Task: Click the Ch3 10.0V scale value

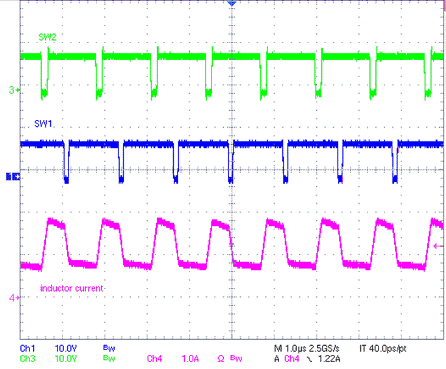Action: 66,359
